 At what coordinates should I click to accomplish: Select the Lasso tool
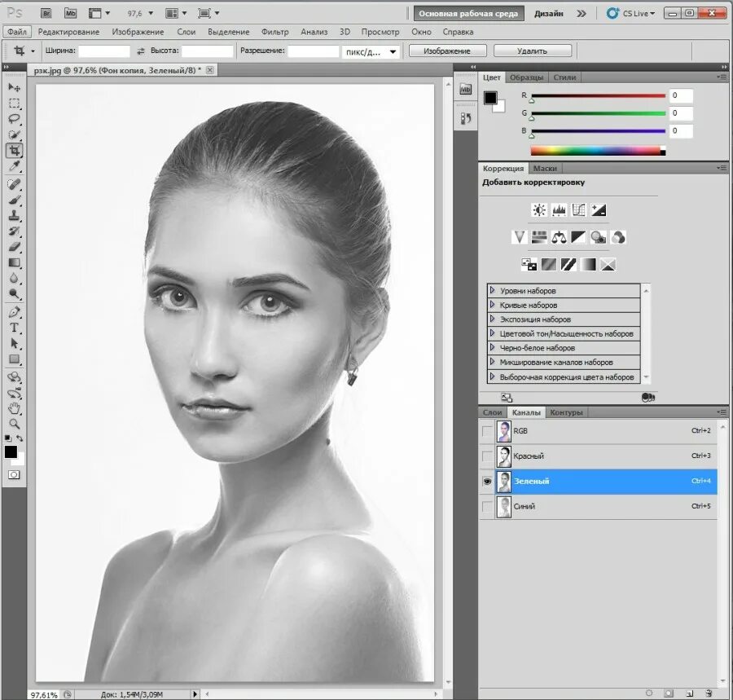[x=15, y=119]
